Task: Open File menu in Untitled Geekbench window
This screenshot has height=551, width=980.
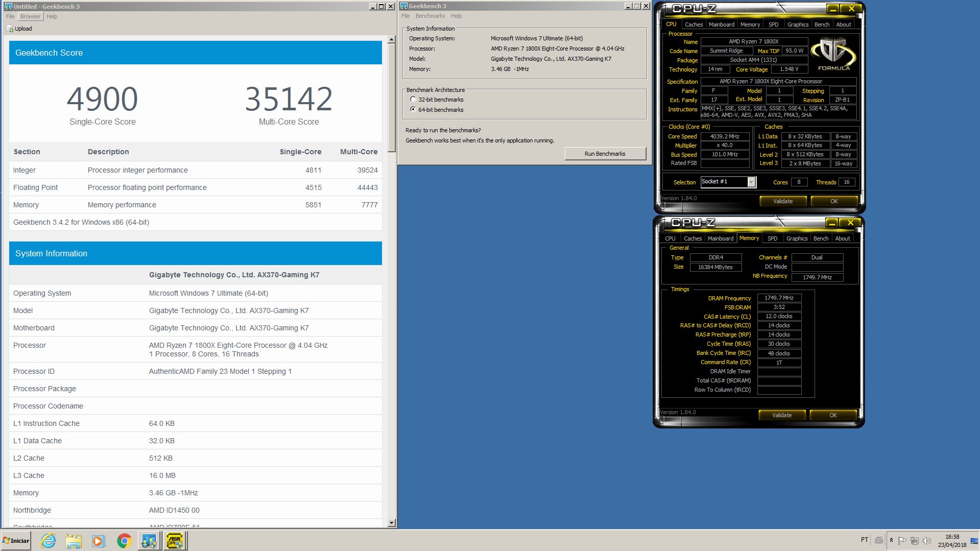Action: 10,16
